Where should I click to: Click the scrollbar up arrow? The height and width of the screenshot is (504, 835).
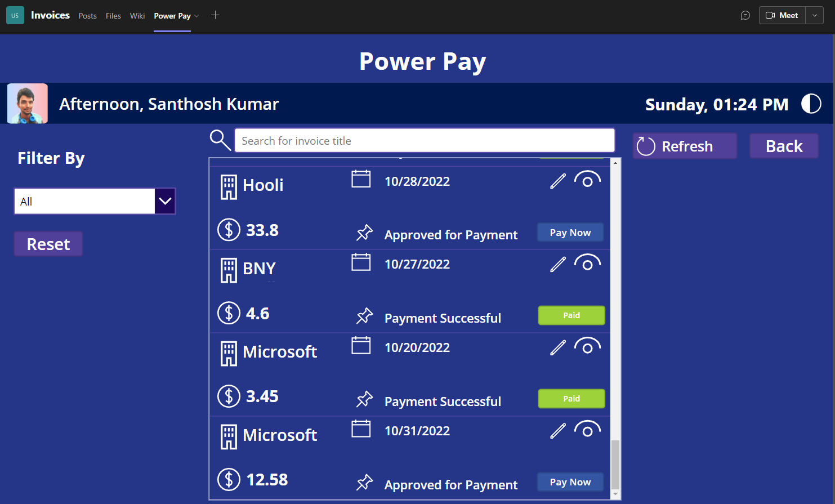(615, 163)
